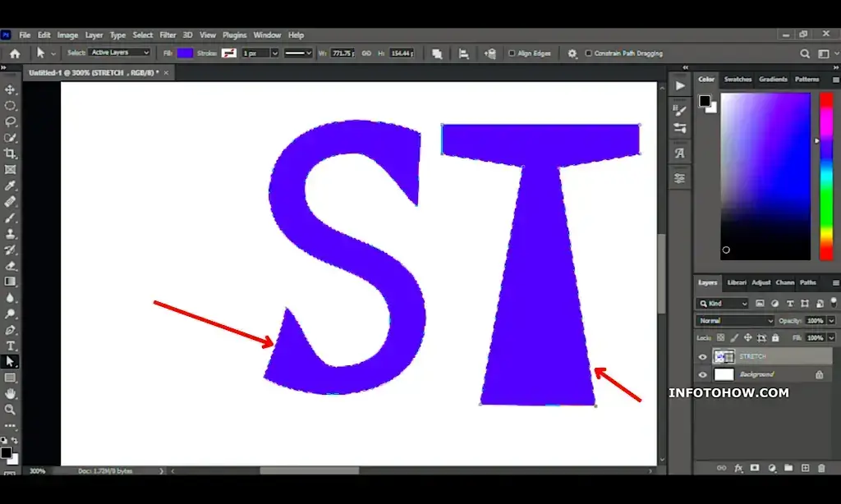Create new fill or adjustment layer
Screen dimensions: 841x504
(772, 468)
